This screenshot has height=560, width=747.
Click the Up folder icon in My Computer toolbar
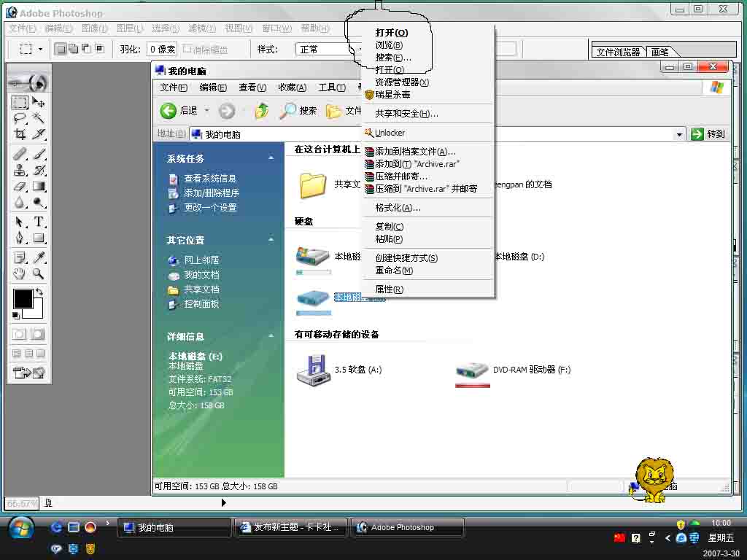click(262, 111)
